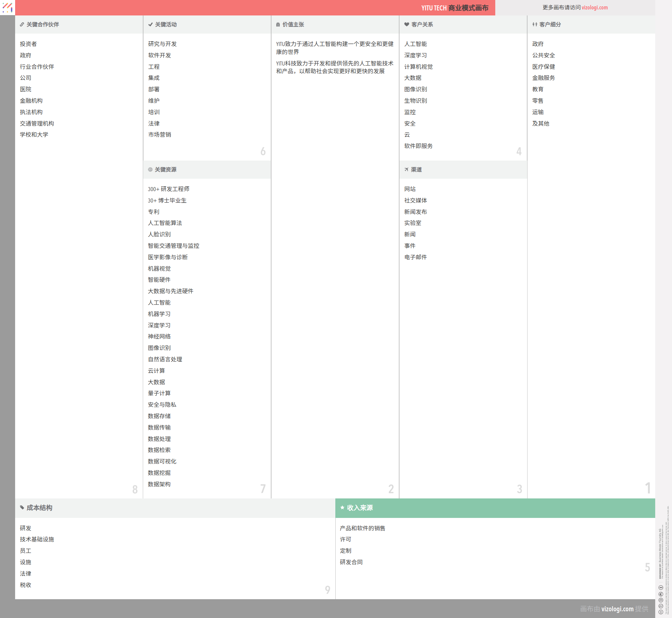Screen dimensions: 672x618
Task: Click the Vizologi logo in top-left corner
Action: coord(7,7)
